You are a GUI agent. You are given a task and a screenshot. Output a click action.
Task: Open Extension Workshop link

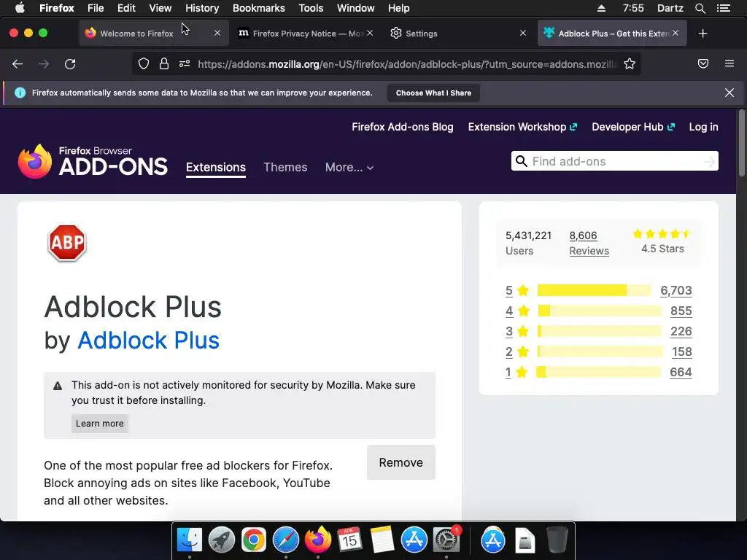pyautogui.click(x=522, y=127)
